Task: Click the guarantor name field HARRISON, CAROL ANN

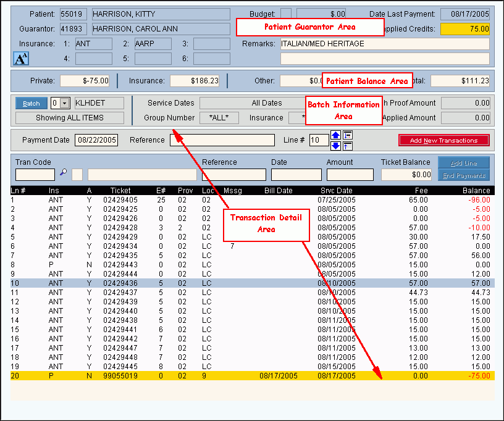Action: (x=161, y=29)
